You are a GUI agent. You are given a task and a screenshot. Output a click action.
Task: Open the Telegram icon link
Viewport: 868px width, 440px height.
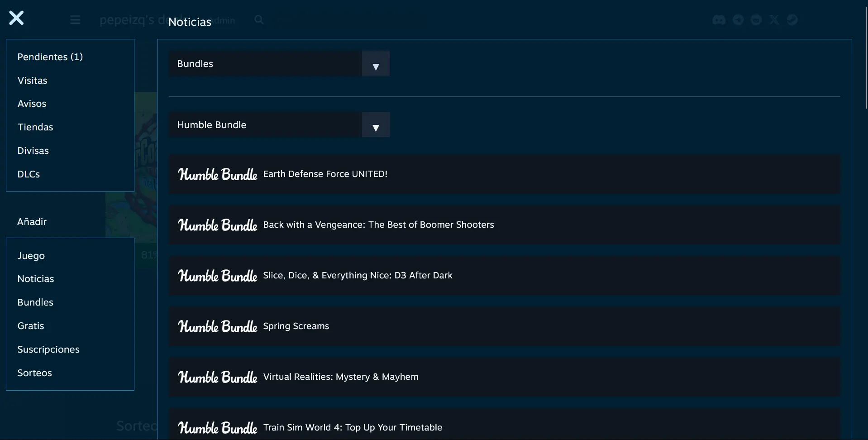click(738, 20)
